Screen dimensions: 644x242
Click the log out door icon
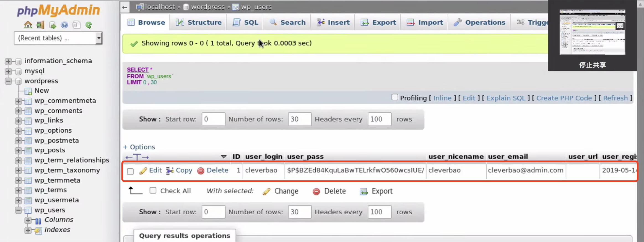tap(40, 25)
